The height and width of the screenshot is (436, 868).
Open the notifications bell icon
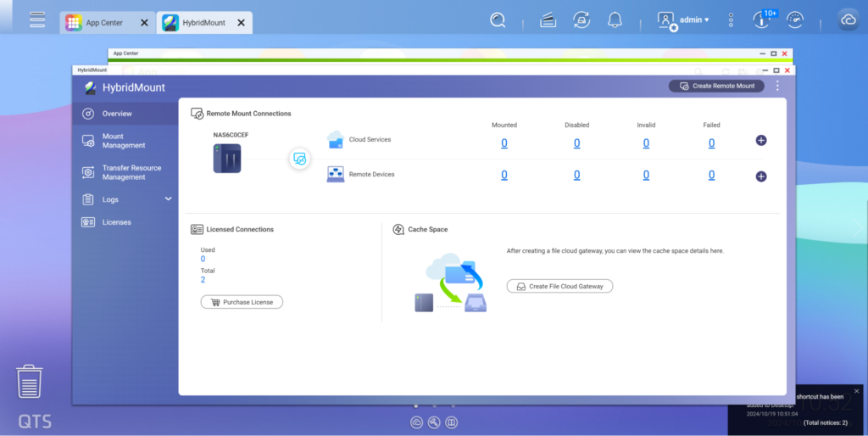tap(615, 20)
